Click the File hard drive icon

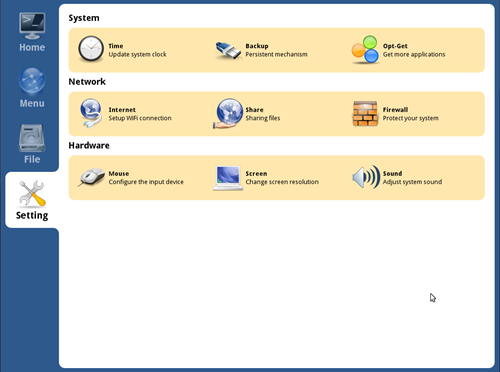tap(32, 138)
